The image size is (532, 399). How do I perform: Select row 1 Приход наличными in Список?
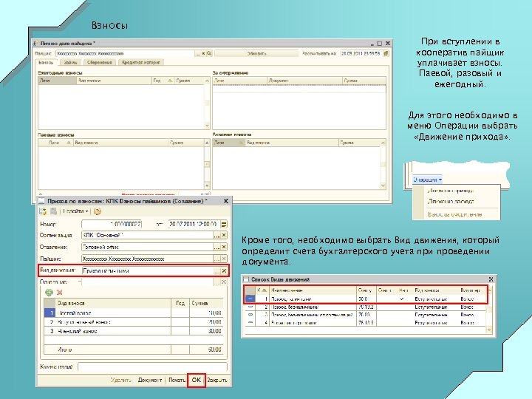(x=366, y=299)
